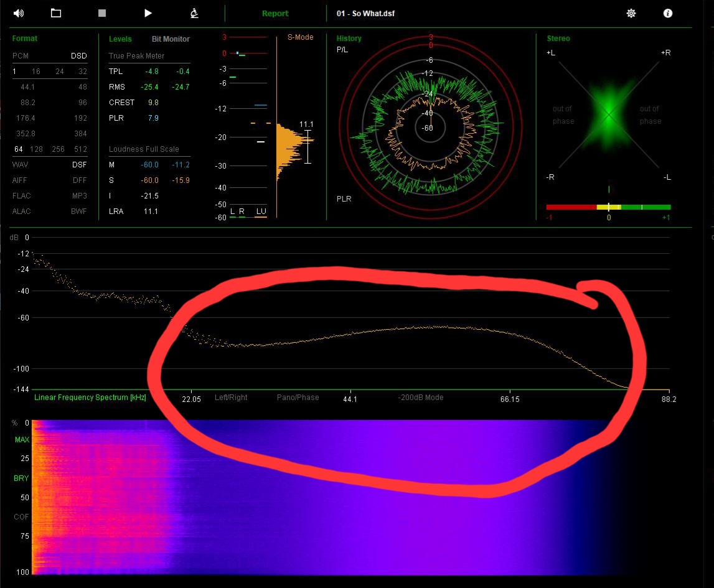Stop playback with the square stop icon
Screen dimensions: 714x588
click(102, 13)
